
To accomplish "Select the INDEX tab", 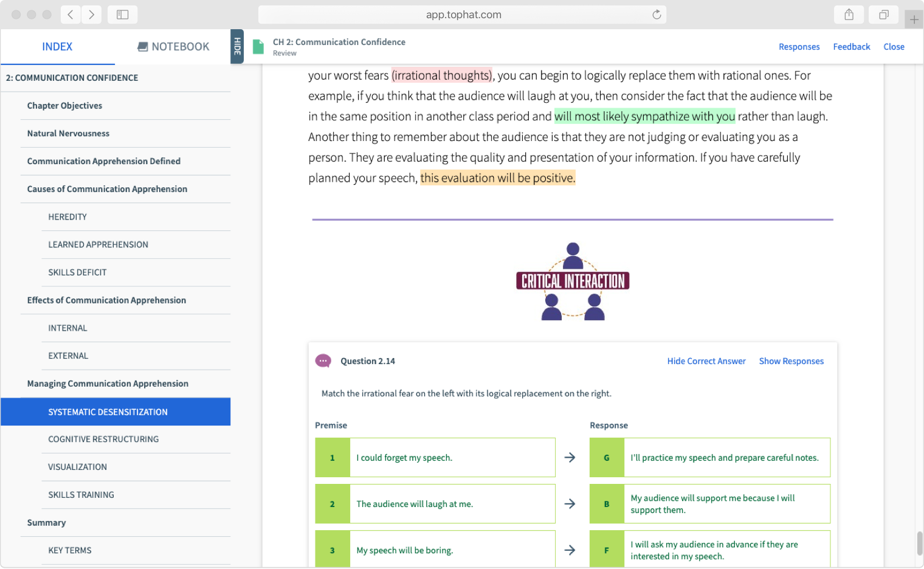I will (x=57, y=47).
